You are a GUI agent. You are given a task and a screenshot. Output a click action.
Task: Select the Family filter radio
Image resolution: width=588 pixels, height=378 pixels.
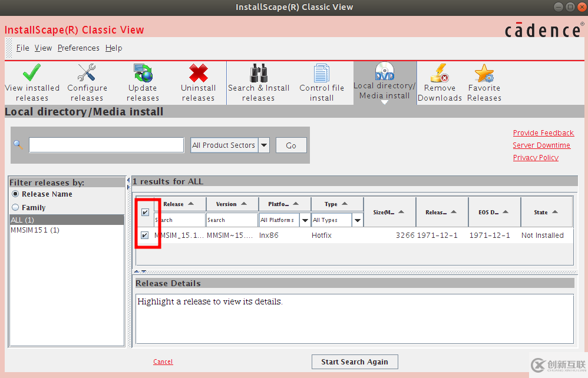click(15, 207)
